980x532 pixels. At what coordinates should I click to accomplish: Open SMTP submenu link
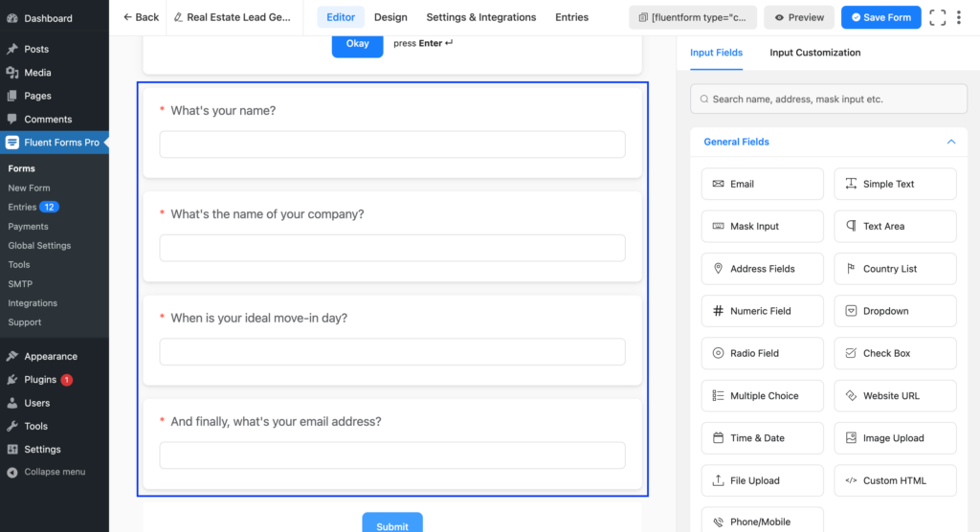pos(20,284)
